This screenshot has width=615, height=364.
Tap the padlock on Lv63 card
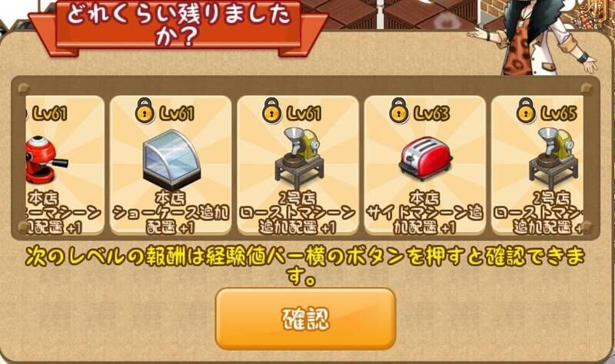tap(398, 110)
